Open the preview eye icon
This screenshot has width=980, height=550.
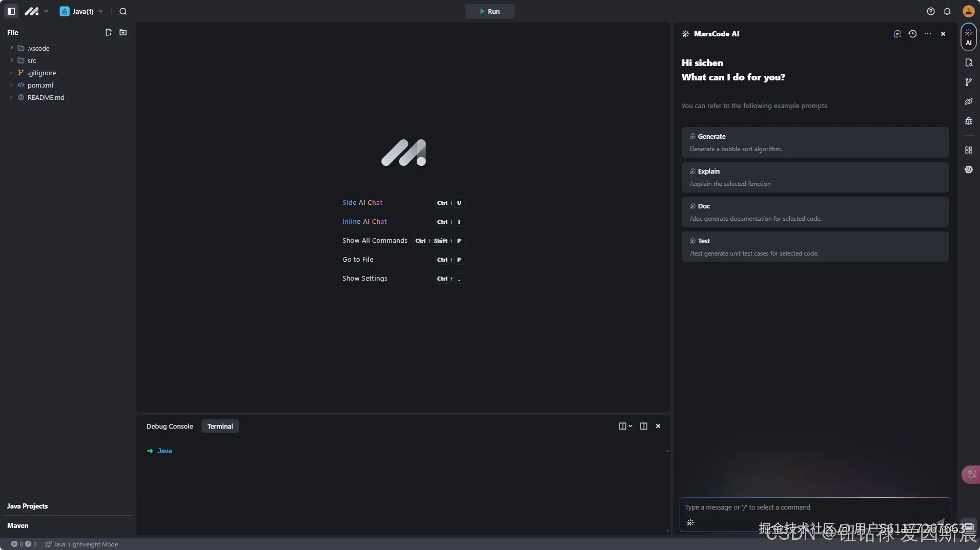click(968, 101)
